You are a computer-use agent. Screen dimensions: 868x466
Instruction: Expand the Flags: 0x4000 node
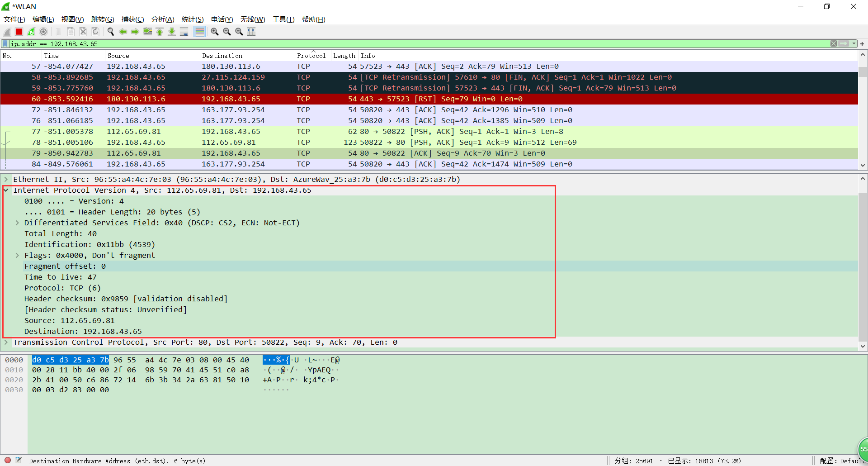(x=17, y=256)
